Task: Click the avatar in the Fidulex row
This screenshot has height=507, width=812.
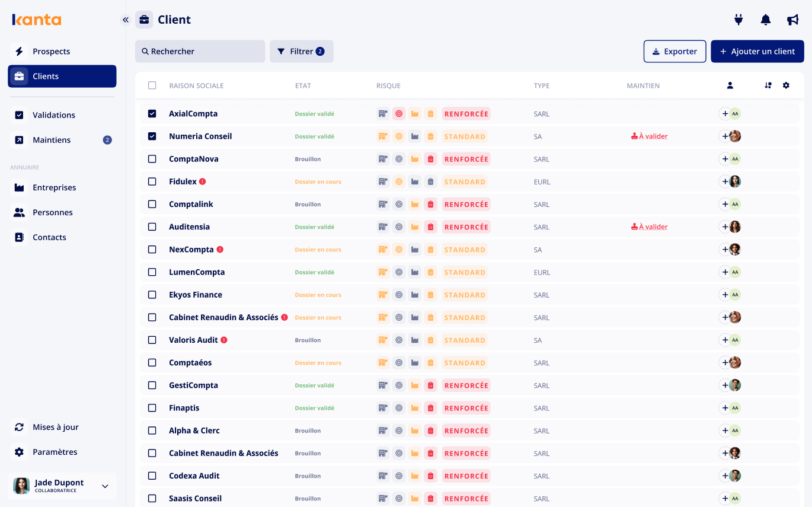Action: coord(736,181)
